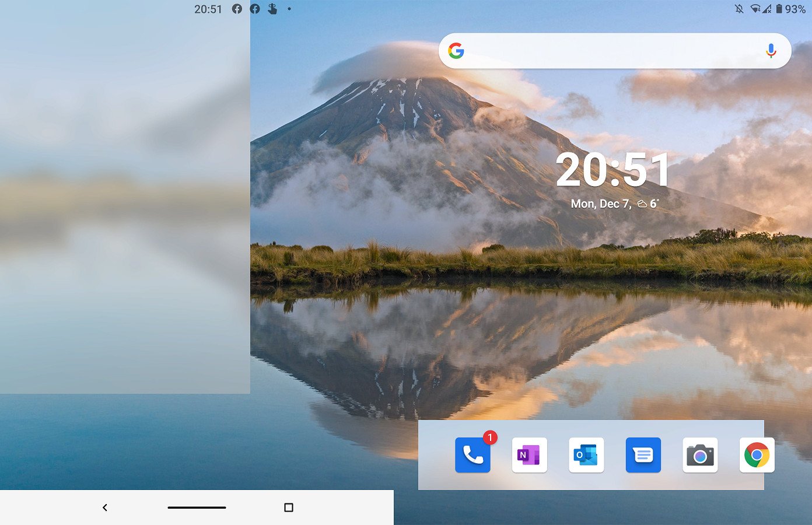Open the Chrome browser
Viewport: 812px width, 525px height.
(757, 455)
